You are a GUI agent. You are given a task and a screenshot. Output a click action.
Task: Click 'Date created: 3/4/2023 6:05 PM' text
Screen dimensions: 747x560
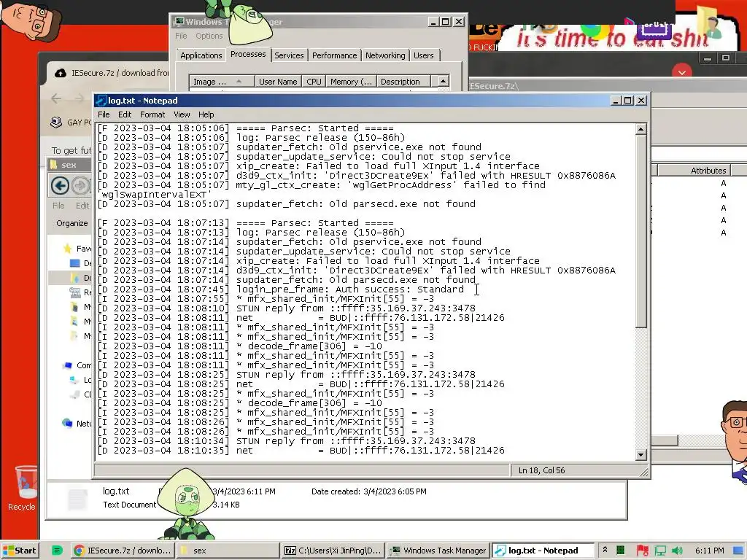[368, 491]
